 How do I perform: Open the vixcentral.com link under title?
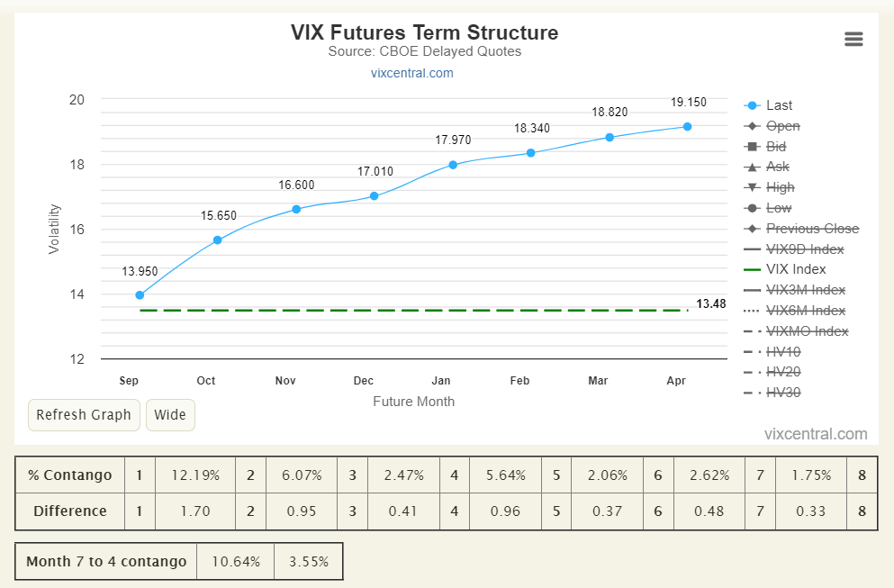click(x=412, y=73)
